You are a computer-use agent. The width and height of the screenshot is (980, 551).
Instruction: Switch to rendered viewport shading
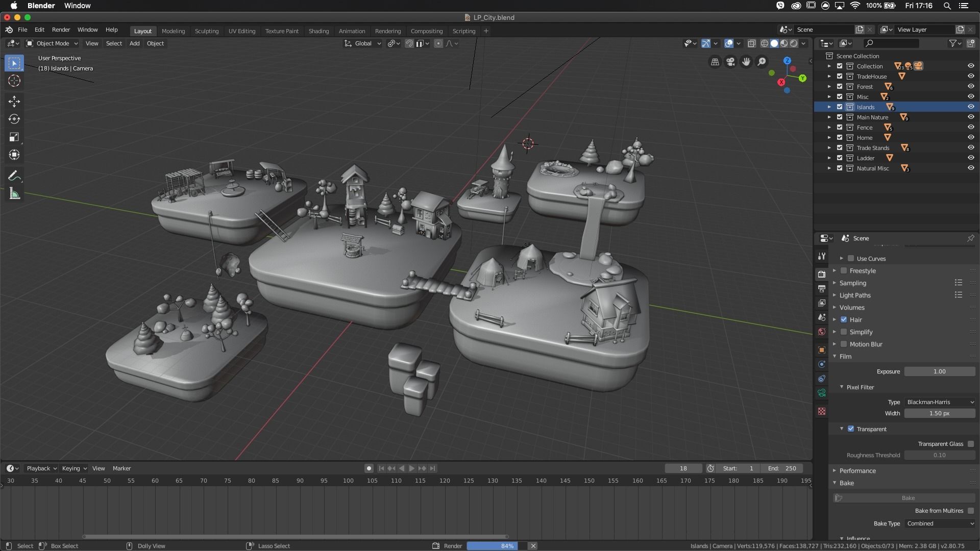[x=794, y=43]
